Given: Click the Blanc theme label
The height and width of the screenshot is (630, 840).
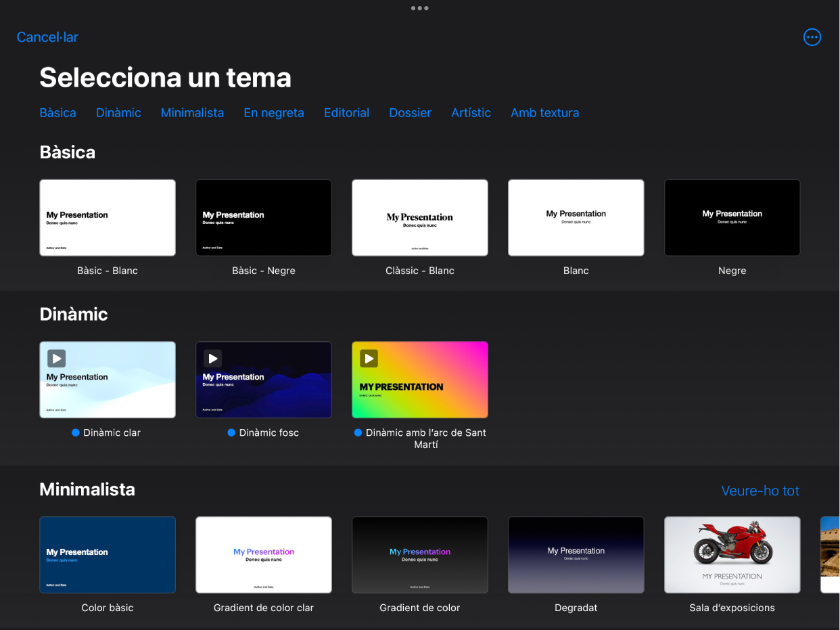Looking at the screenshot, I should [576, 271].
